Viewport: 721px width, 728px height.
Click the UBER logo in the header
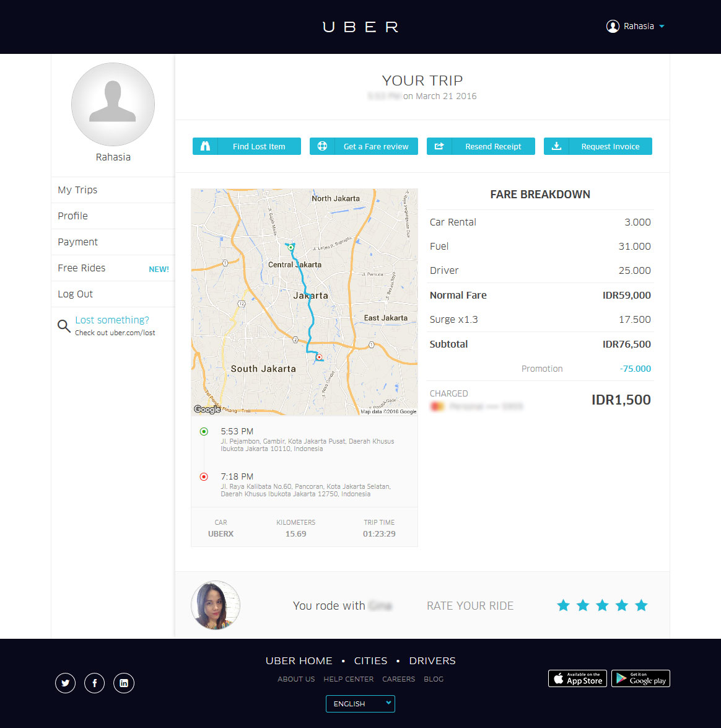(x=360, y=27)
